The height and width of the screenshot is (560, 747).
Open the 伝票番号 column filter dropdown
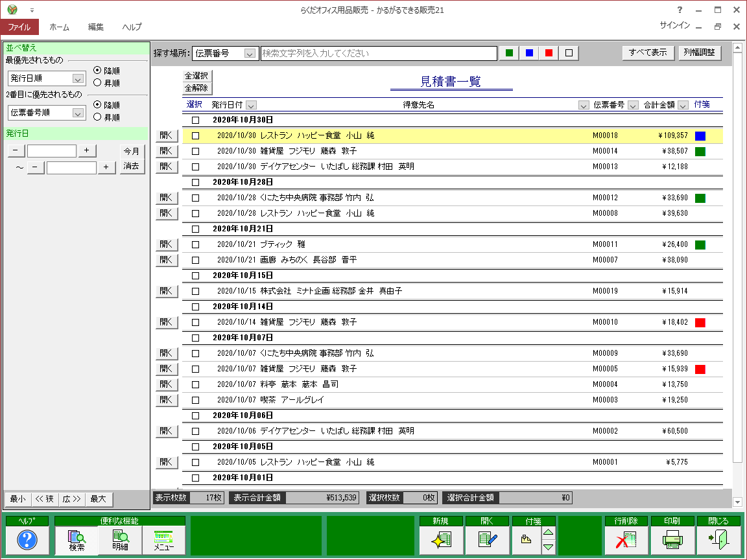(x=633, y=105)
